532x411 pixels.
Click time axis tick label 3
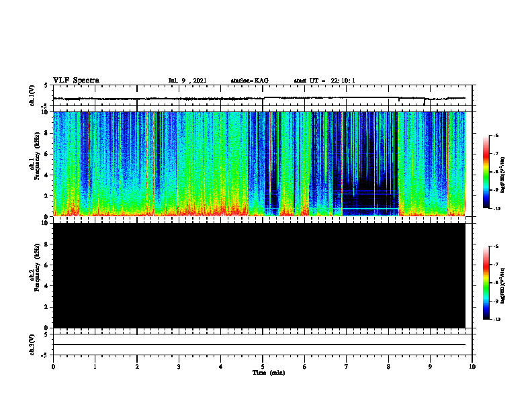(x=179, y=367)
